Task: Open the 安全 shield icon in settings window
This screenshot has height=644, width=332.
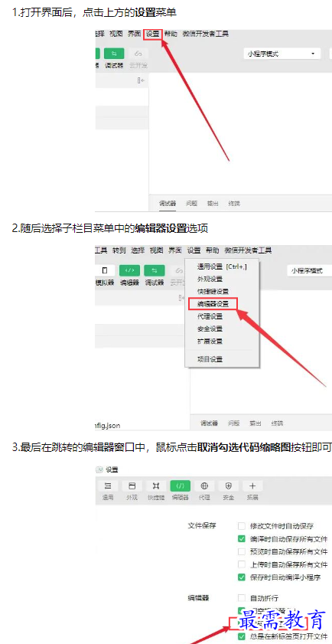Action: tap(229, 486)
